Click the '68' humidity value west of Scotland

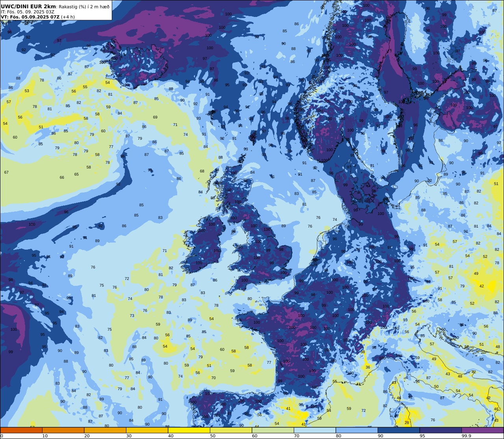click(x=202, y=171)
